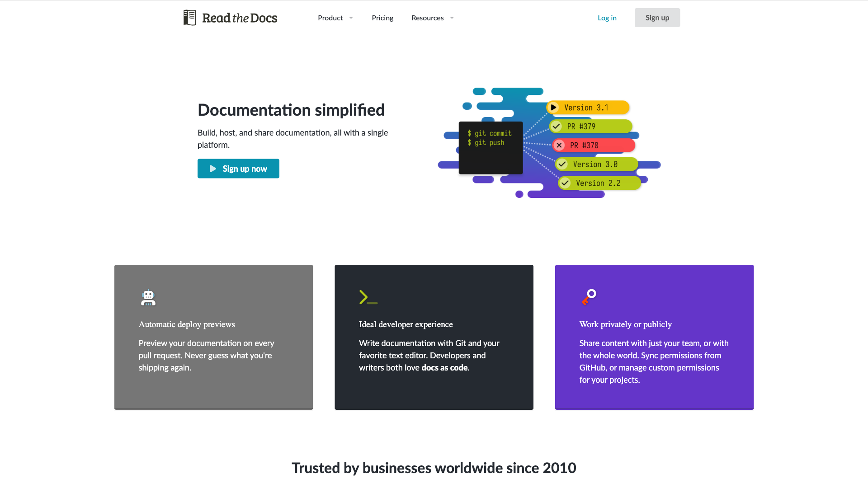
Task: Click Trusted by businesses worldwide since 2010 heading
Action: pos(434,468)
